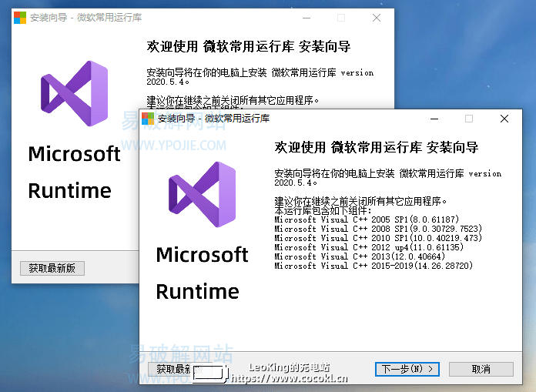536x392 pixels.
Task: Click the Windows logo icon in back window title bar
Action: tap(20, 18)
